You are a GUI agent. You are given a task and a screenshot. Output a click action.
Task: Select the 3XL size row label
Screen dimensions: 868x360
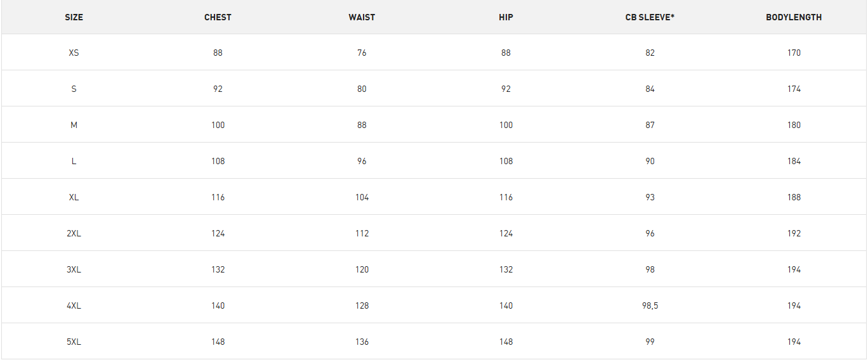(74, 269)
